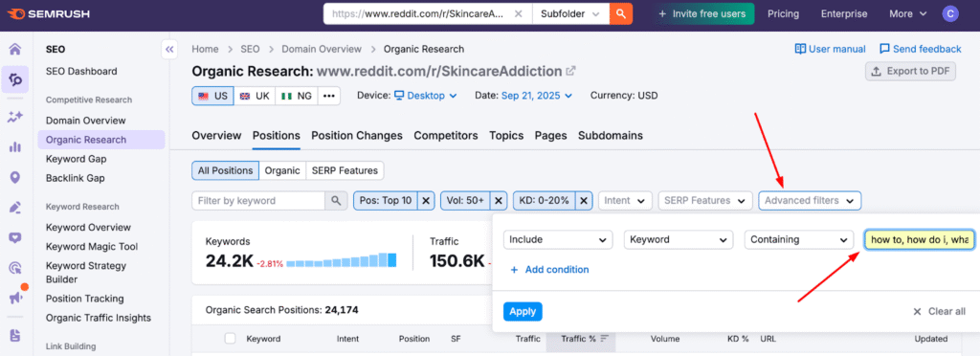Viewport: 980px width, 356px height.
Task: Click the Semrush logo
Action: pyautogui.click(x=49, y=13)
